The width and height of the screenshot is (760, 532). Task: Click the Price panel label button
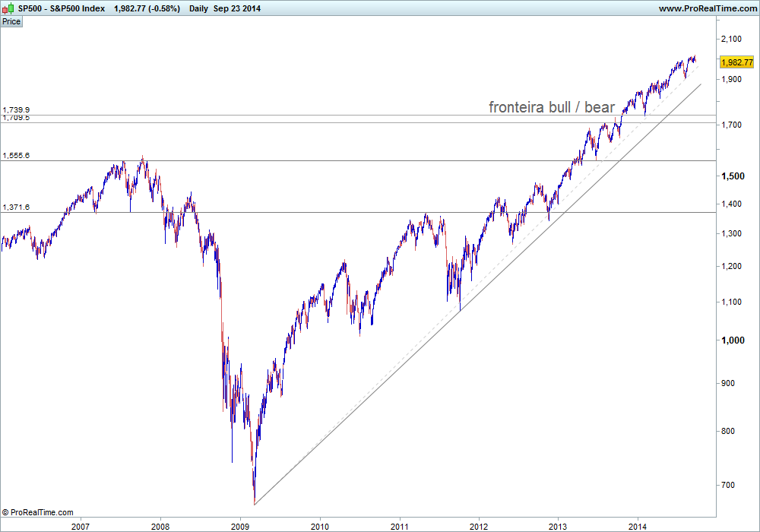tap(11, 21)
